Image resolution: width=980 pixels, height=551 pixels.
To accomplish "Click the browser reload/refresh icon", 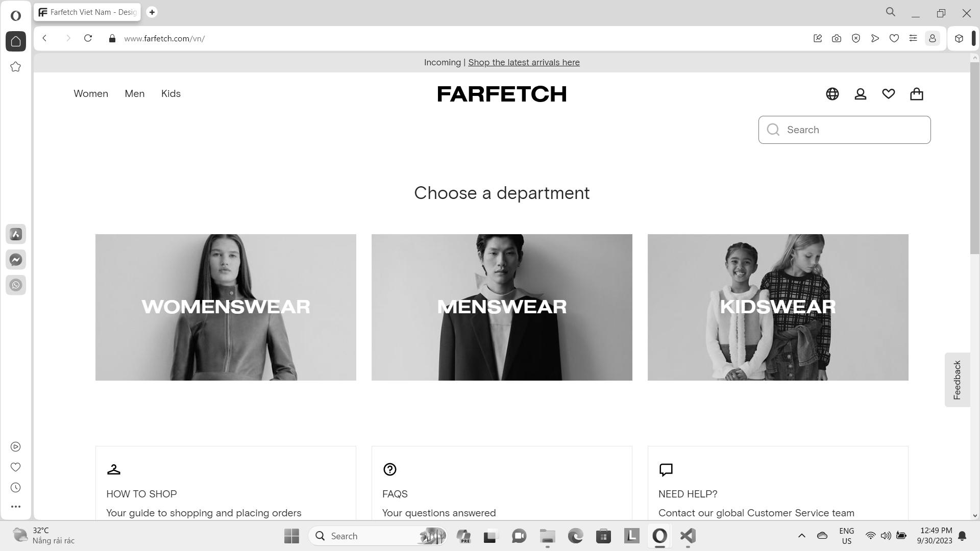I will [88, 38].
